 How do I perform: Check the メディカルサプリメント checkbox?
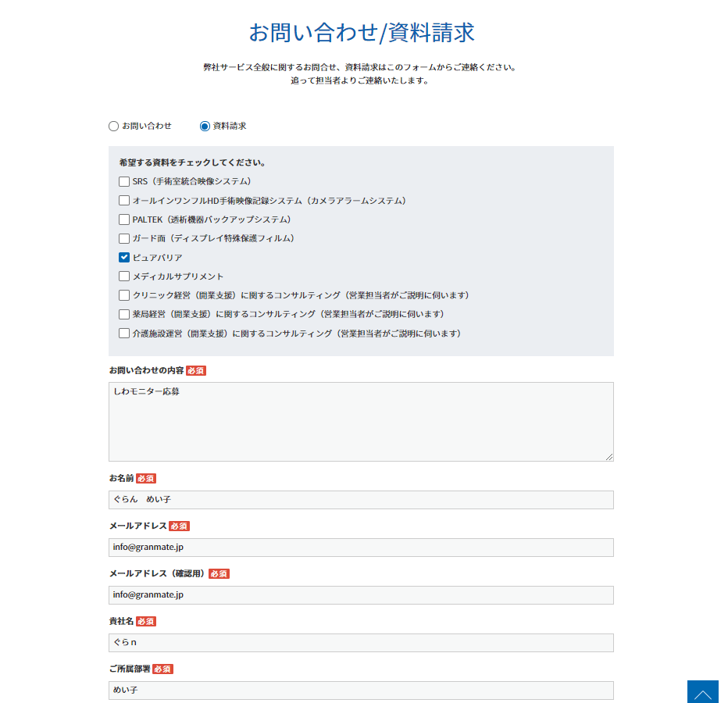point(124,277)
